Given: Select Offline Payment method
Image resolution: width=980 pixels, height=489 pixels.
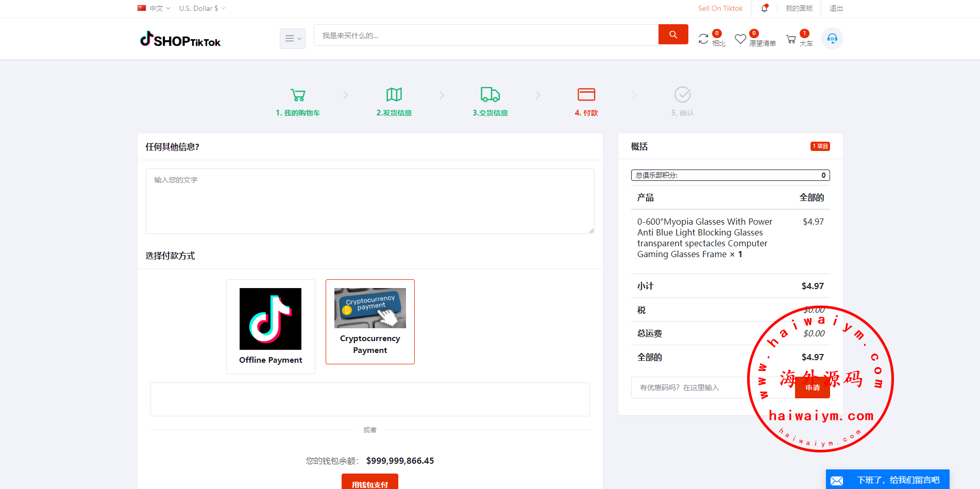Looking at the screenshot, I should coord(271,326).
